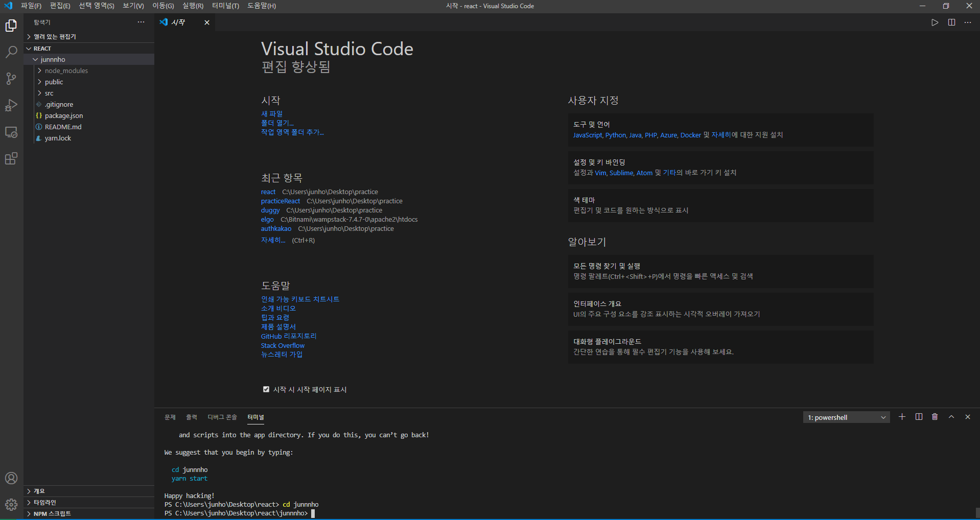
Task: Open the Stack Overflow help link
Action: pyautogui.click(x=283, y=346)
